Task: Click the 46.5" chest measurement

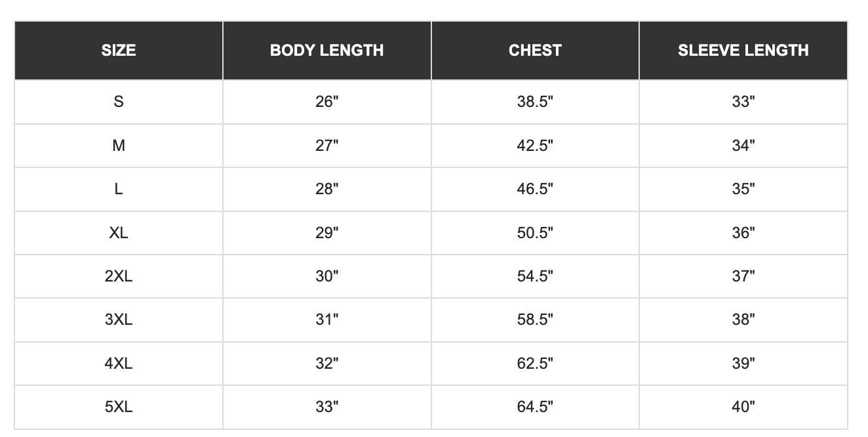Action: [535, 189]
